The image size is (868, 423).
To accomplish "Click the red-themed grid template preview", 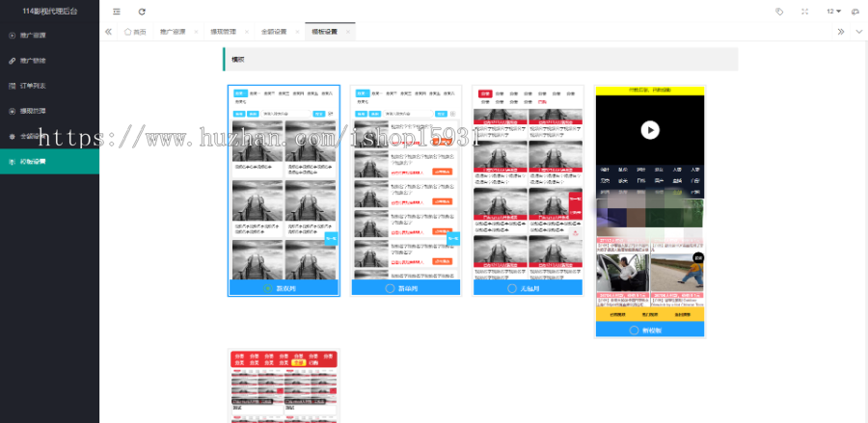I will coord(529,183).
